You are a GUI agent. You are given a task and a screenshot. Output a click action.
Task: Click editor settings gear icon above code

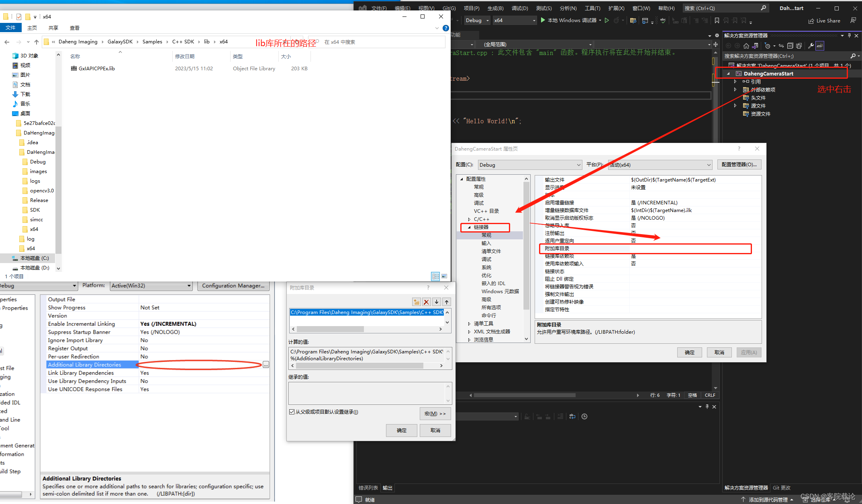click(x=717, y=35)
